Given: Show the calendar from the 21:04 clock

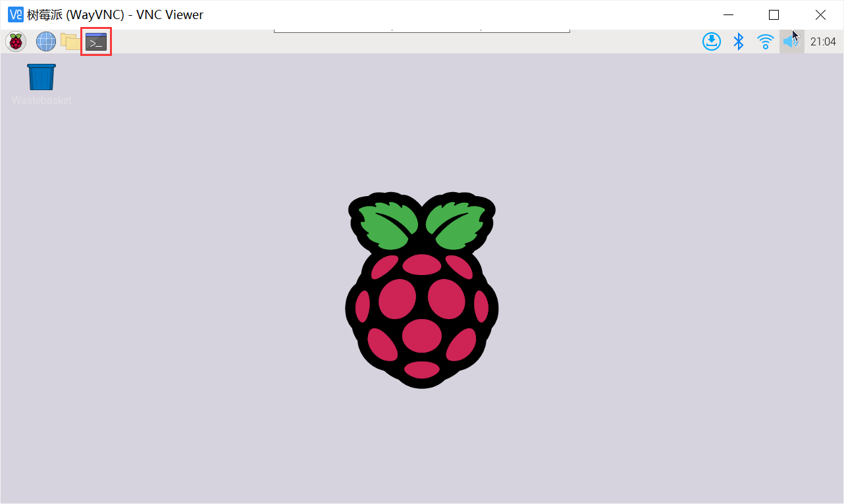Looking at the screenshot, I should click(x=823, y=42).
